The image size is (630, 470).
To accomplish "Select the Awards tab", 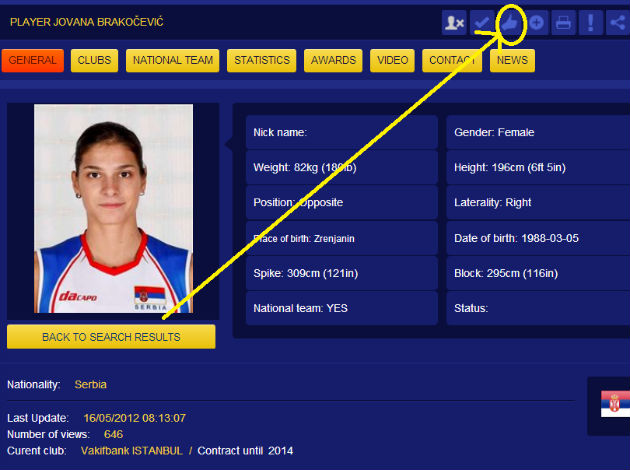I will click(x=333, y=60).
